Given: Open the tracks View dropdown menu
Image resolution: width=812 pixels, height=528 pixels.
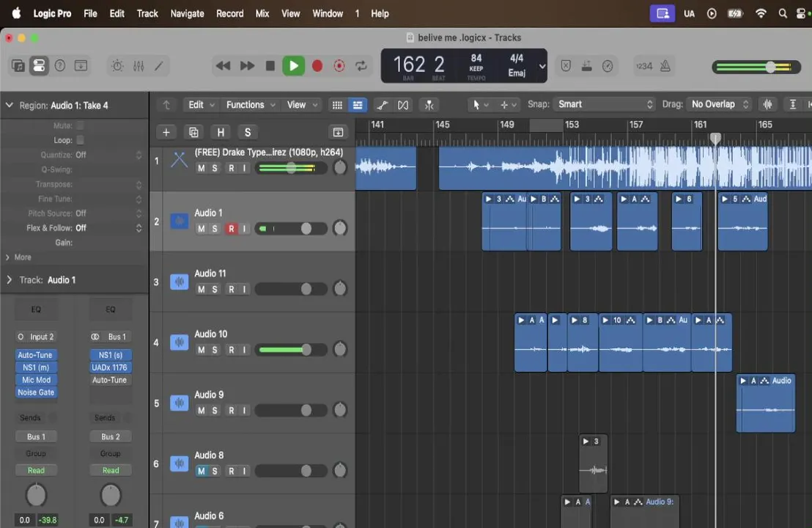Looking at the screenshot, I should tap(303, 105).
